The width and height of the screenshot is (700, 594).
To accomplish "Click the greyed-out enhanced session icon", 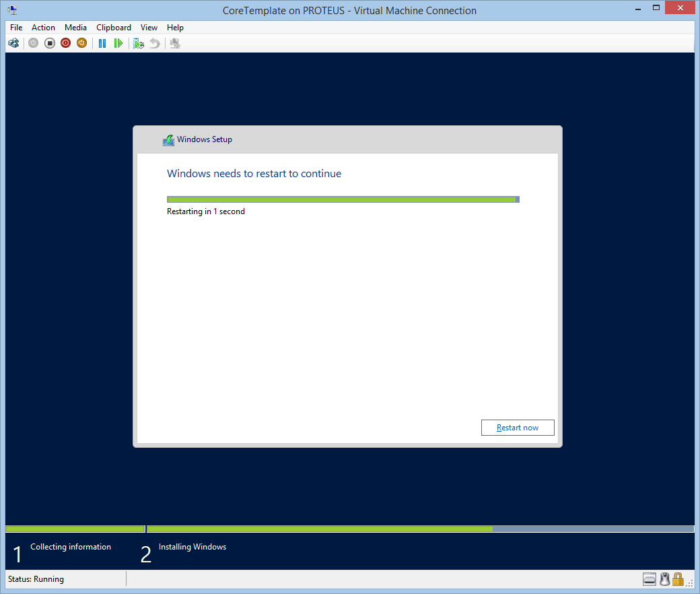I will coord(175,43).
